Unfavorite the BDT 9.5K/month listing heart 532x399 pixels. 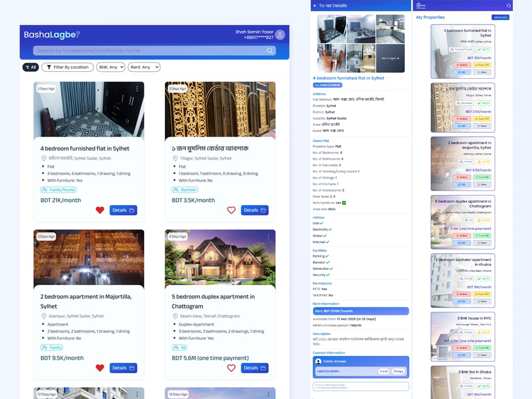click(100, 368)
